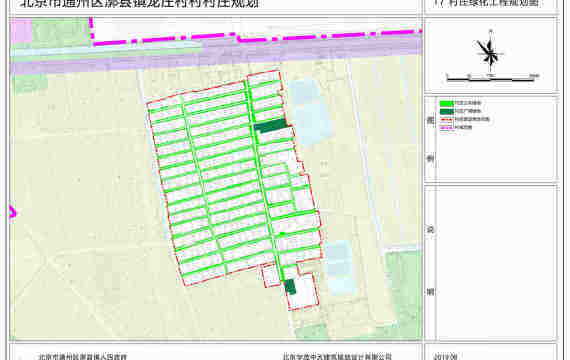Click the drawing number title at top right
The height and width of the screenshot is (360, 570).
point(486,3)
